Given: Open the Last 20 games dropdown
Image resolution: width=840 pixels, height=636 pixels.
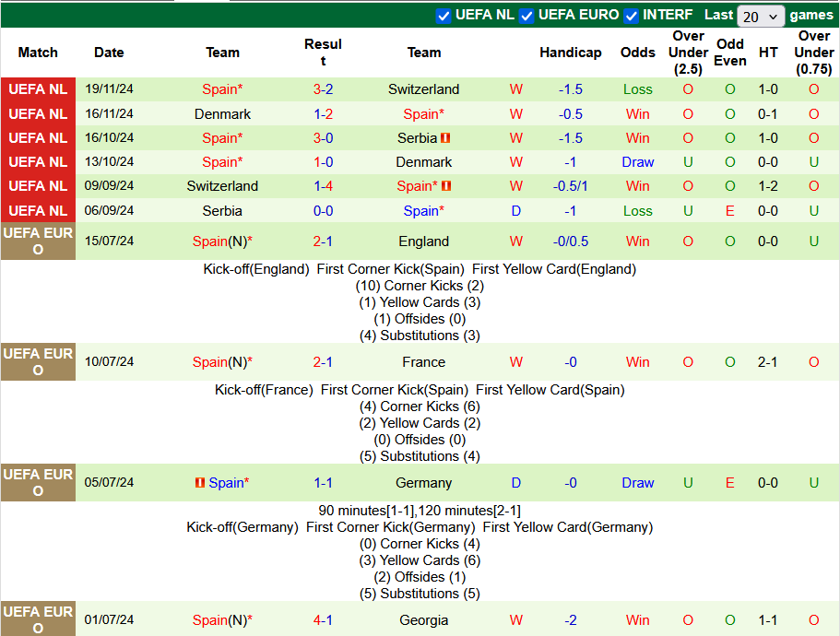Looking at the screenshot, I should pos(761,17).
